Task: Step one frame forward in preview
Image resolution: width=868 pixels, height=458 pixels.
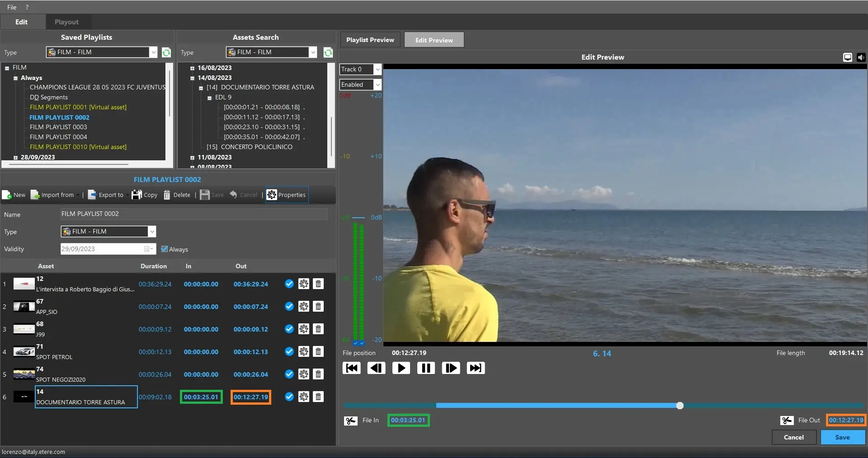Action: (451, 368)
